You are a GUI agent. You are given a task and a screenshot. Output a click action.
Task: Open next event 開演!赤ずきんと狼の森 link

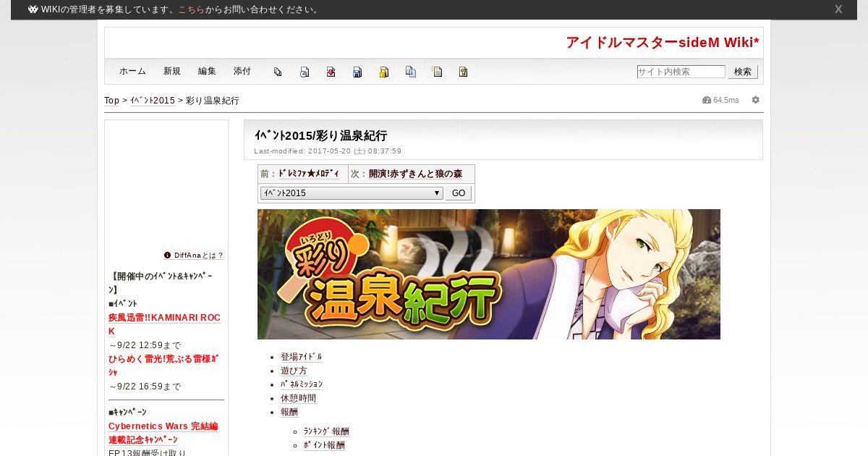(x=415, y=174)
